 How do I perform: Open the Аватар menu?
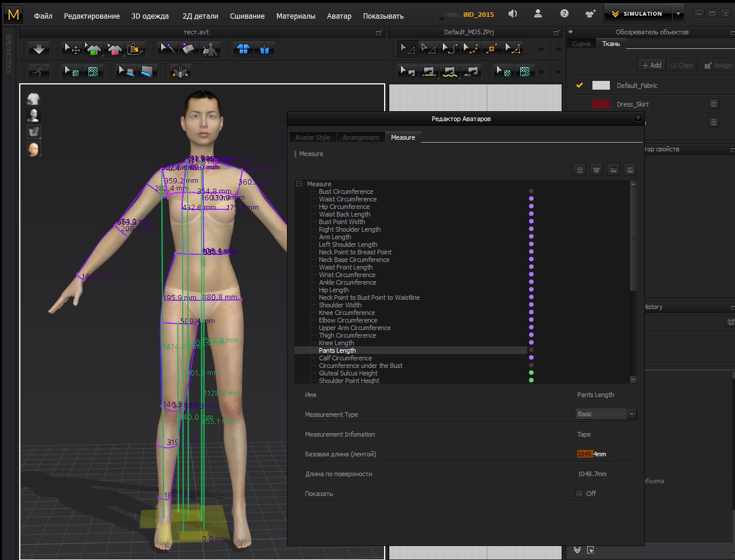pos(339,16)
